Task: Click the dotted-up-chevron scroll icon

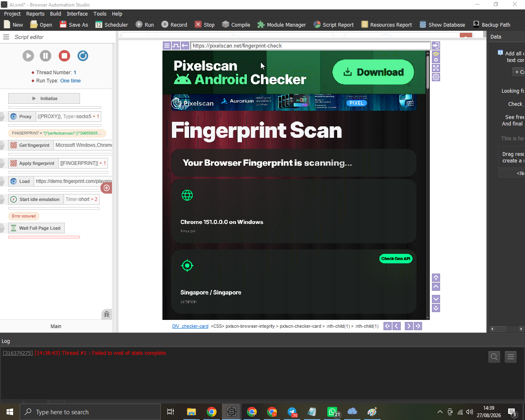Action: pyautogui.click(x=436, y=278)
